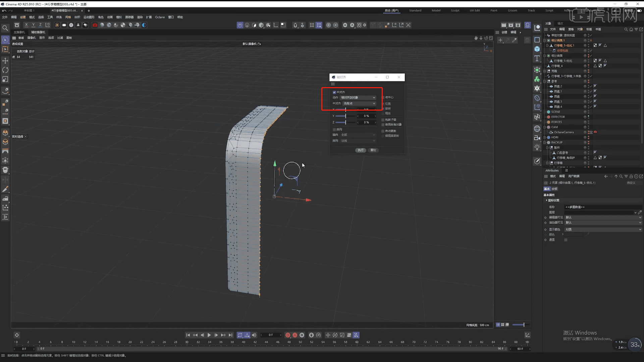Adjust the Y axis slider in dialog
The width and height of the screenshot is (644, 362).
click(x=345, y=116)
